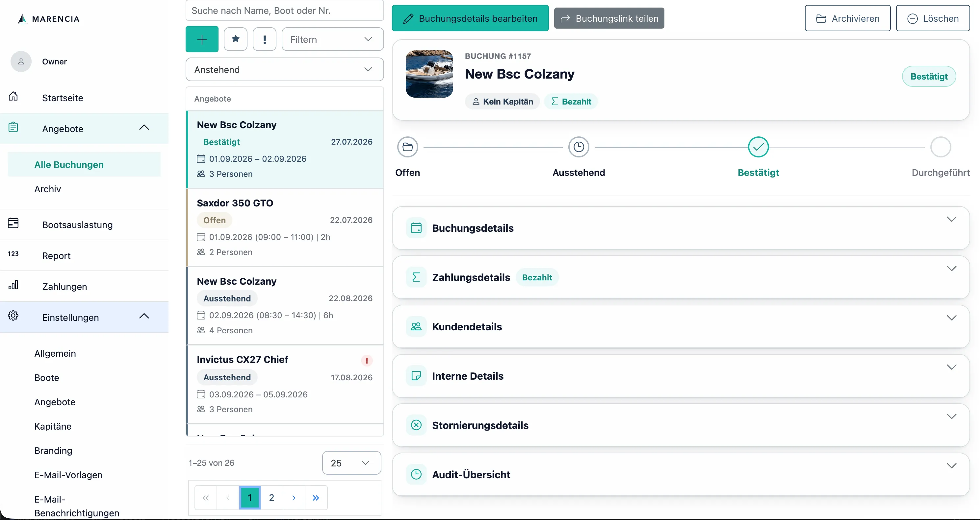
Task: Click the Zahlungen bar chart icon
Action: pos(13,285)
